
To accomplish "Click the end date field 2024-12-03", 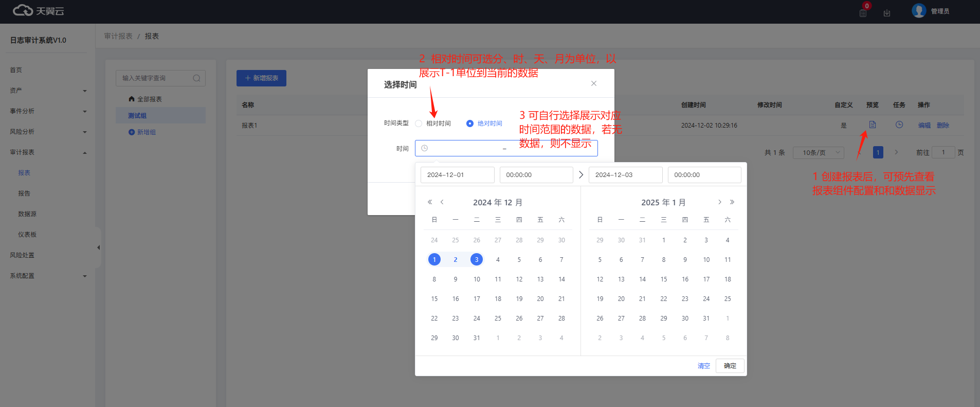I will click(x=626, y=175).
